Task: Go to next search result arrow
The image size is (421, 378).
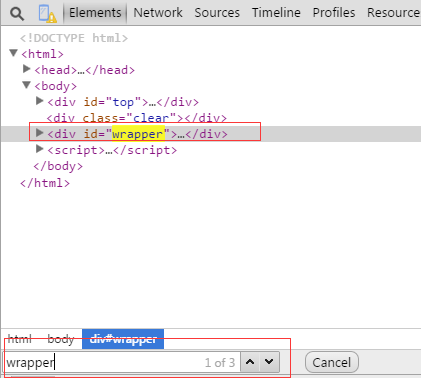Action: [269, 362]
